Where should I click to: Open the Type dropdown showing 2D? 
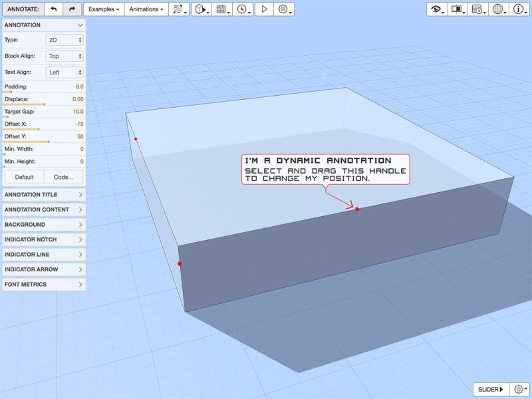tap(64, 40)
